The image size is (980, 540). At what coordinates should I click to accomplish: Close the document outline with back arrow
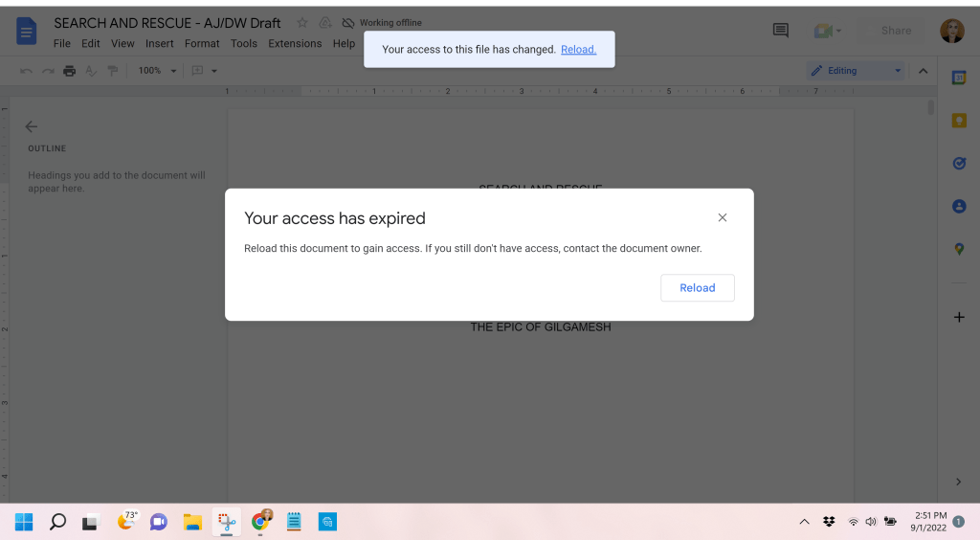pyautogui.click(x=32, y=126)
